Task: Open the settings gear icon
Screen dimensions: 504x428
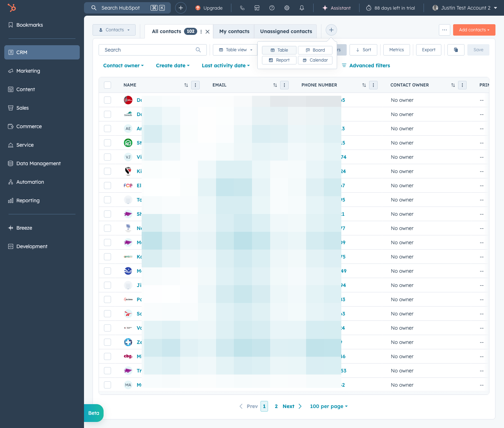Action: [x=287, y=8]
